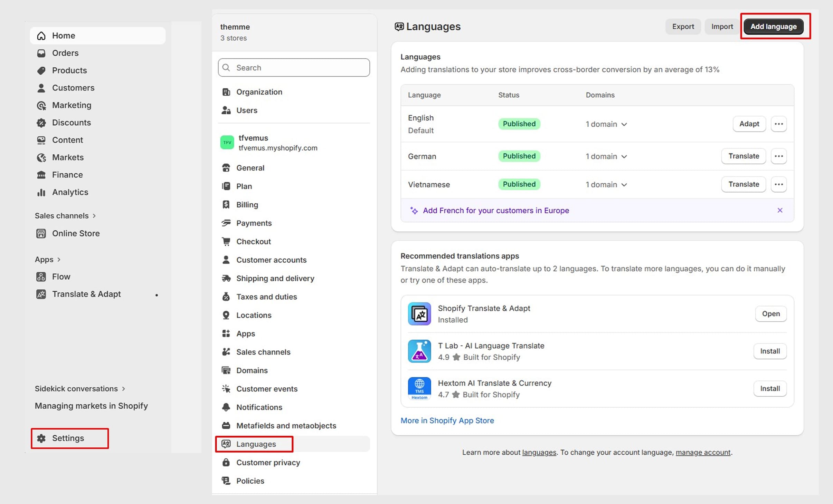Open More in Shopify App Store link
This screenshot has height=504, width=833.
point(447,420)
